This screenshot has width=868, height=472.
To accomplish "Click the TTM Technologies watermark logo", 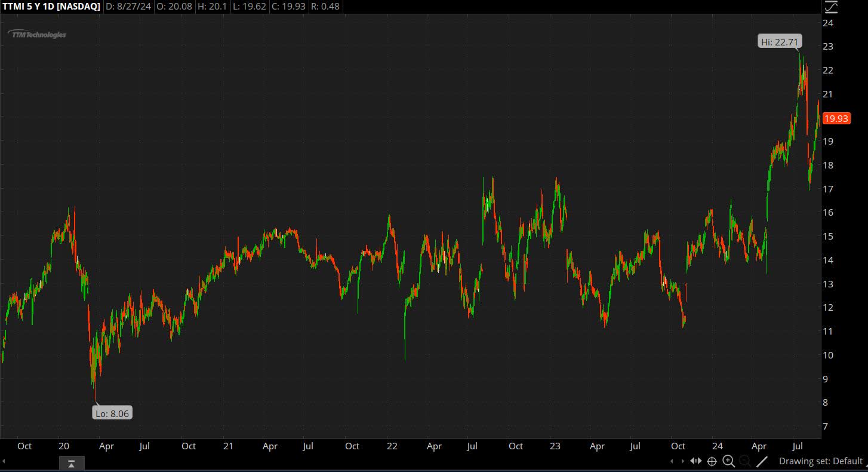I will pyautogui.click(x=37, y=34).
